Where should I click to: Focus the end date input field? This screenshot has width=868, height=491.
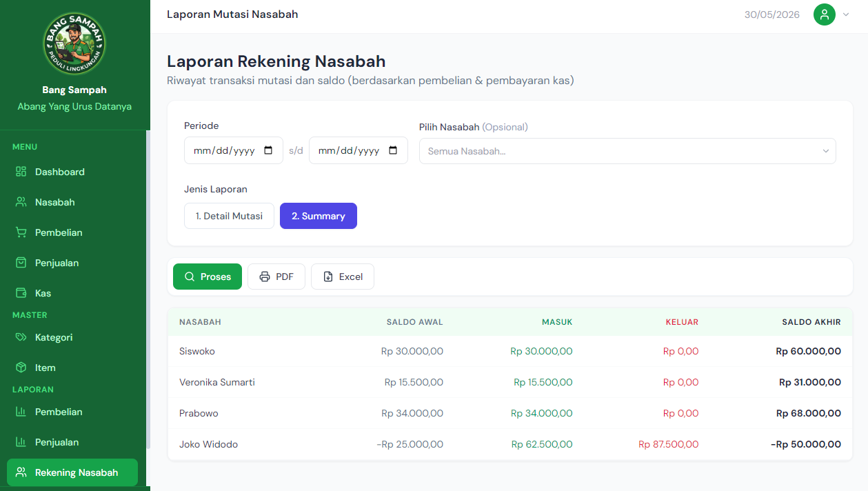(359, 150)
